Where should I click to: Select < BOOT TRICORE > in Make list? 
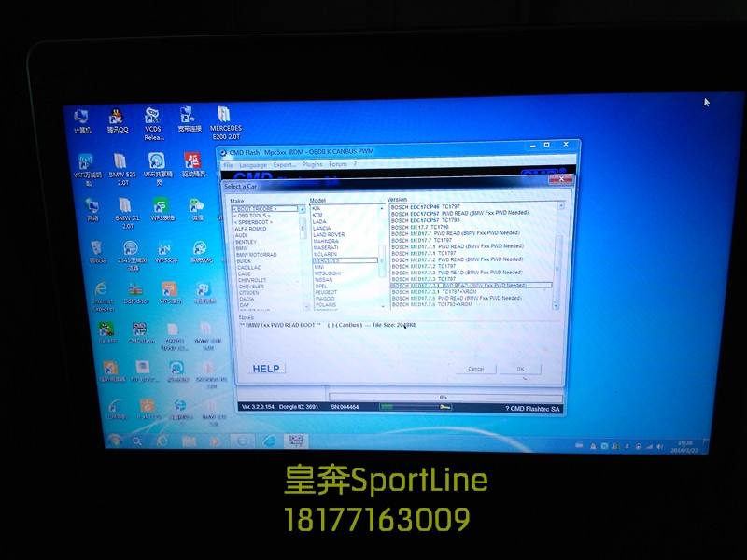(x=265, y=209)
